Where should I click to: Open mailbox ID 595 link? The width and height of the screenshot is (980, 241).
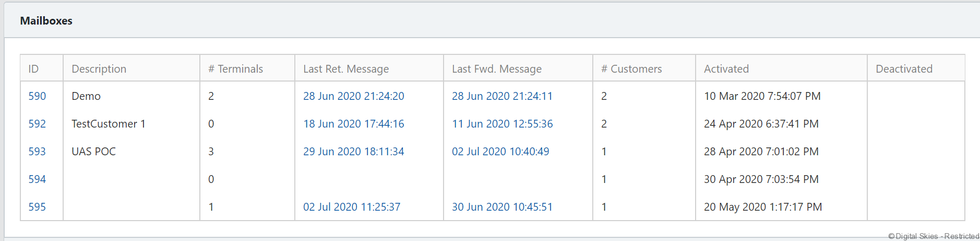(37, 207)
